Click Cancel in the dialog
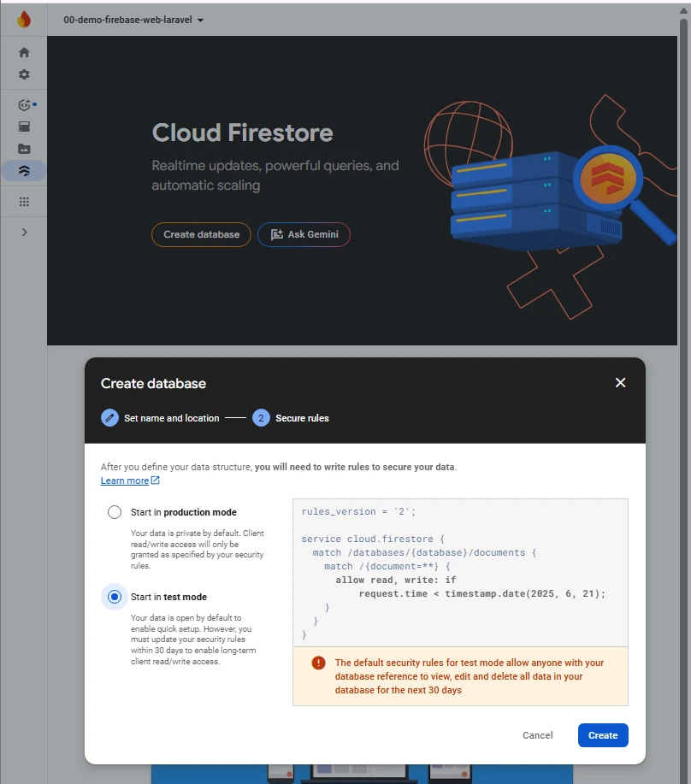Image resolution: width=691 pixels, height=784 pixels. point(538,735)
